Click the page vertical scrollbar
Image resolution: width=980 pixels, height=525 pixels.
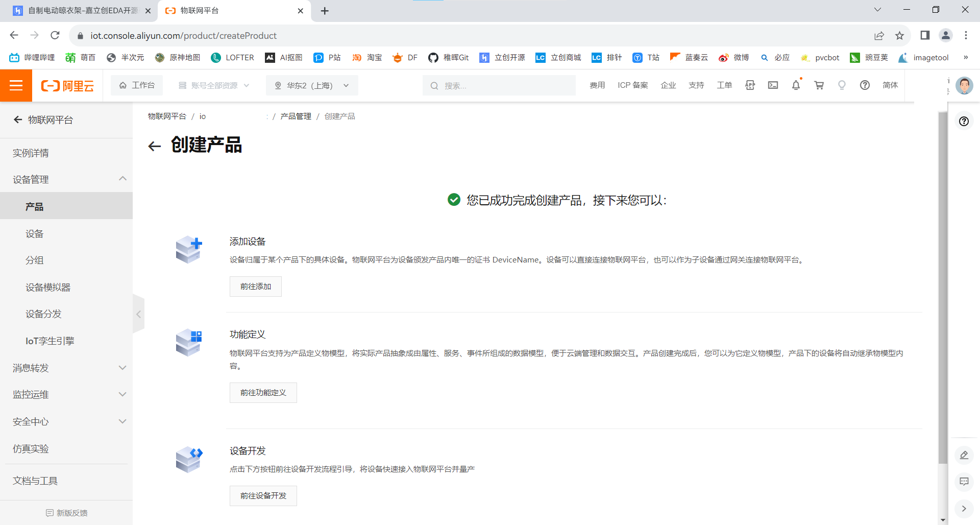pos(942,286)
